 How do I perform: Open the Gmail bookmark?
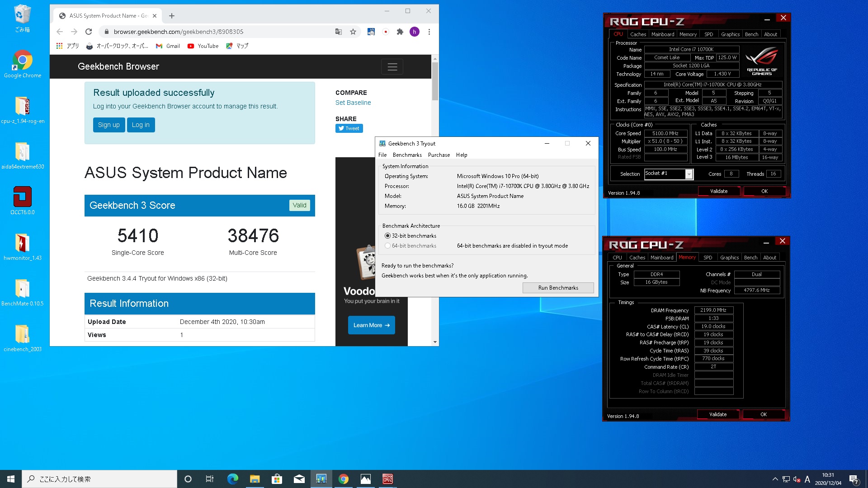tap(168, 46)
